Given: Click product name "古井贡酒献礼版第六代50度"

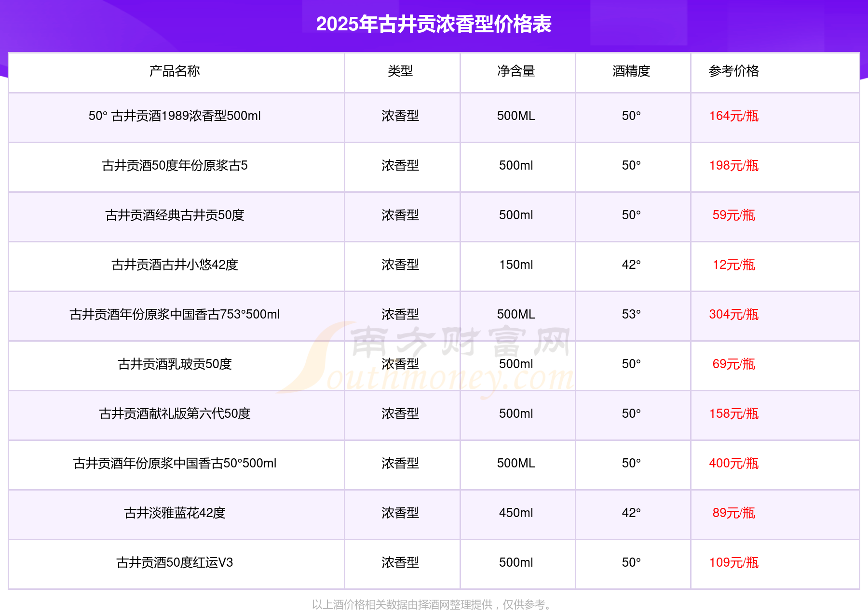Looking at the screenshot, I should [175, 414].
